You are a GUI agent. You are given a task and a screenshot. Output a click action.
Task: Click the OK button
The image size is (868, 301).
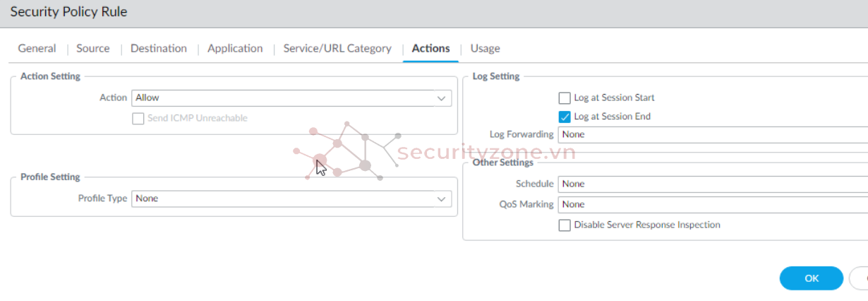click(812, 278)
